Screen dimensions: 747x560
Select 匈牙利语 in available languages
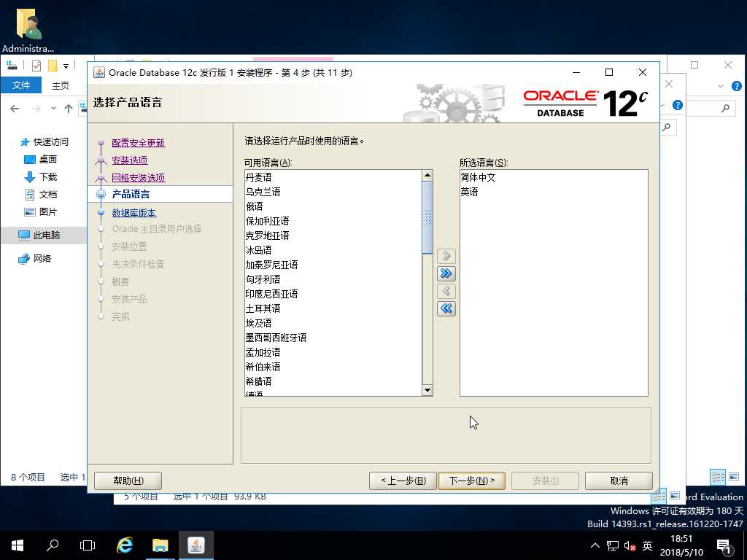[333, 279]
